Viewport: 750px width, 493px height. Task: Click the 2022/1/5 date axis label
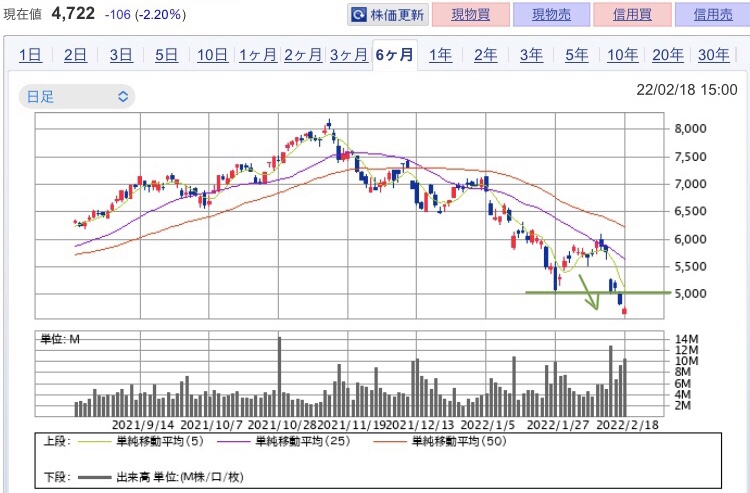488,425
